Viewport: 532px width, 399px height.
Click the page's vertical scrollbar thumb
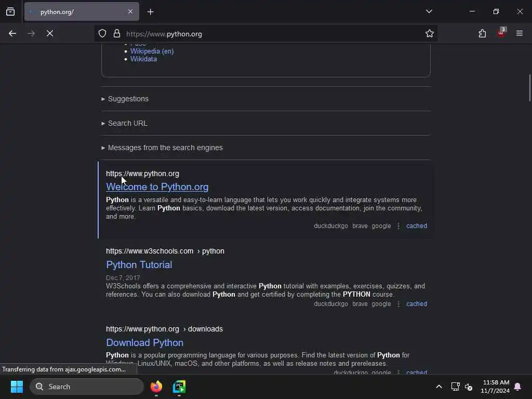tap(529, 87)
